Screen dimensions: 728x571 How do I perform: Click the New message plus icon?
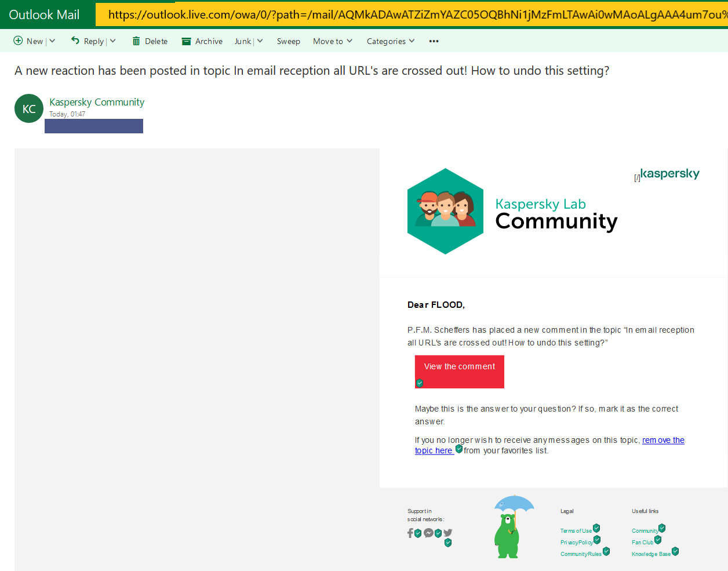[x=18, y=41]
